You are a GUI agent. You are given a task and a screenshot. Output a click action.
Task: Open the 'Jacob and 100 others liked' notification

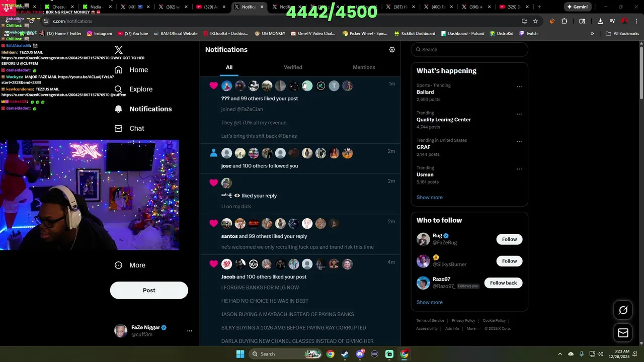pos(300,301)
